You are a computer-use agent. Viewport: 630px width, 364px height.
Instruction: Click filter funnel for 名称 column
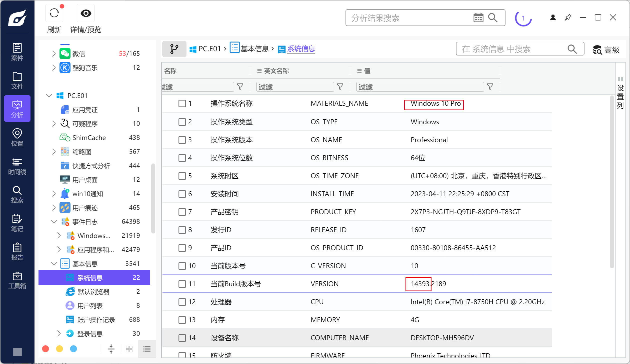(240, 87)
